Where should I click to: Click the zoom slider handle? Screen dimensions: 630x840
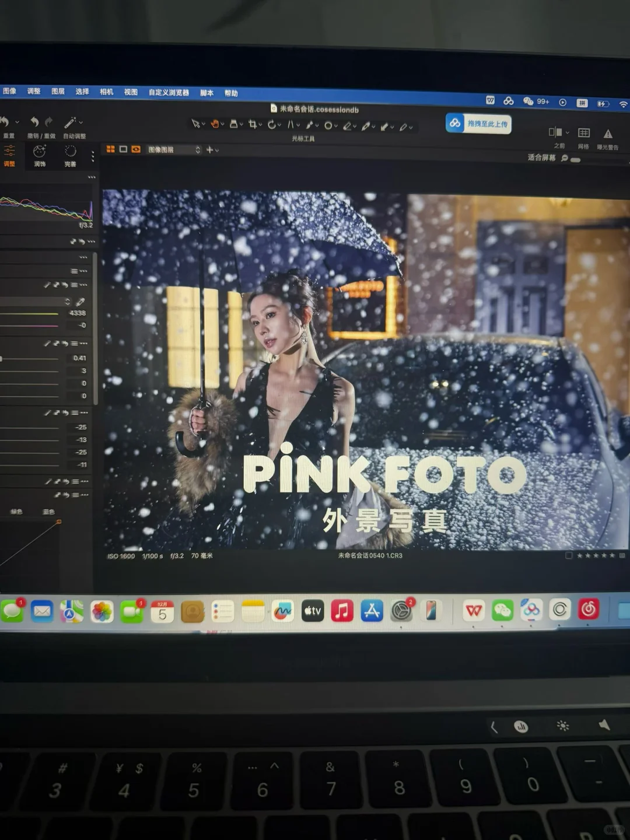pyautogui.click(x=576, y=160)
